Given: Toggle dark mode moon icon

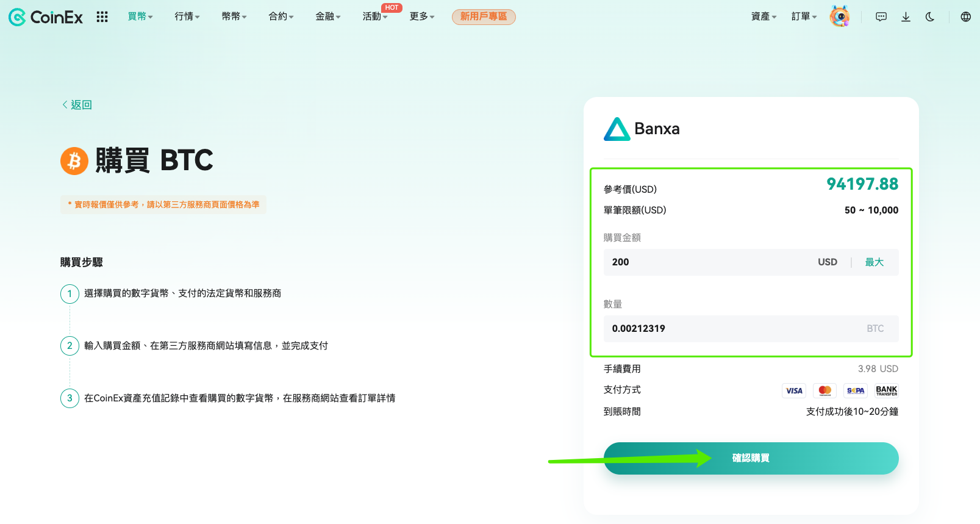Looking at the screenshot, I should (930, 17).
